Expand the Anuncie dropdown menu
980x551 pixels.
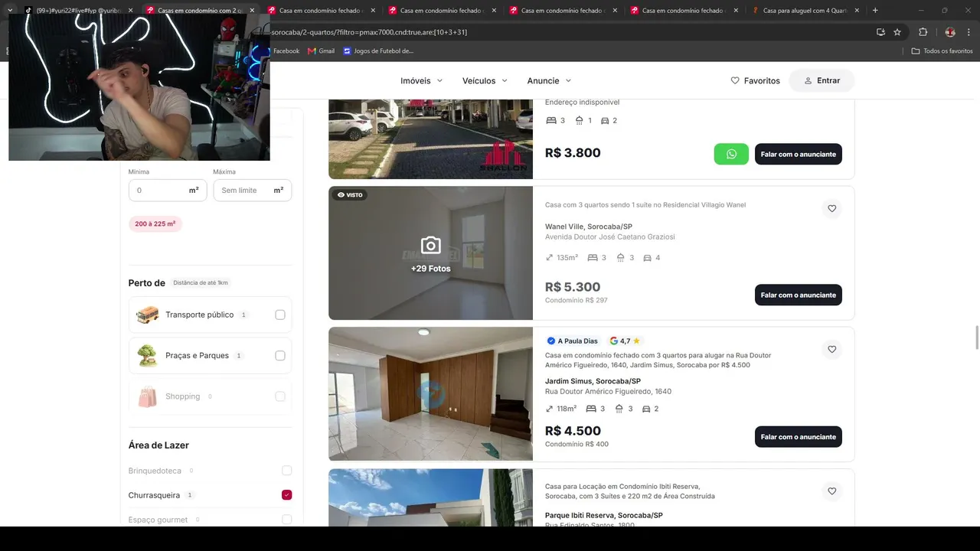[x=550, y=80]
